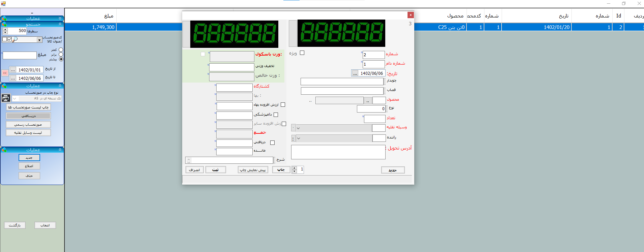Select the بیشتر radio button
Image resolution: width=644 pixels, height=252 pixels.
(61, 59)
